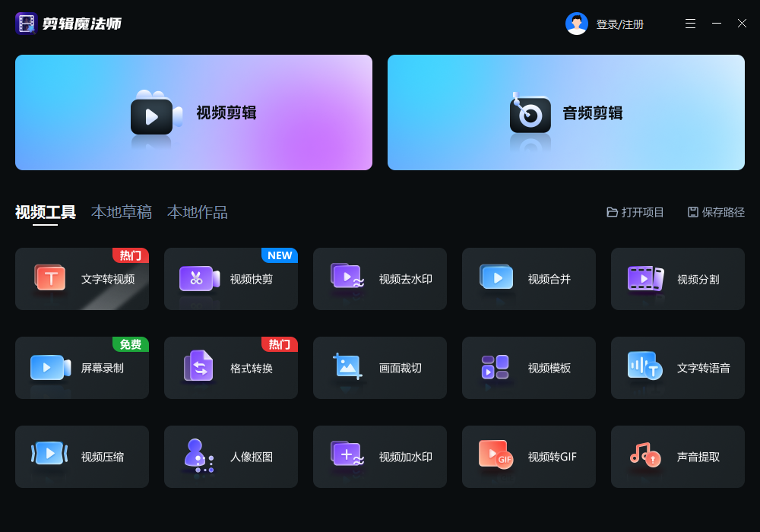Click the 视频合并 play icon
The image size is (760, 532).
(x=496, y=277)
